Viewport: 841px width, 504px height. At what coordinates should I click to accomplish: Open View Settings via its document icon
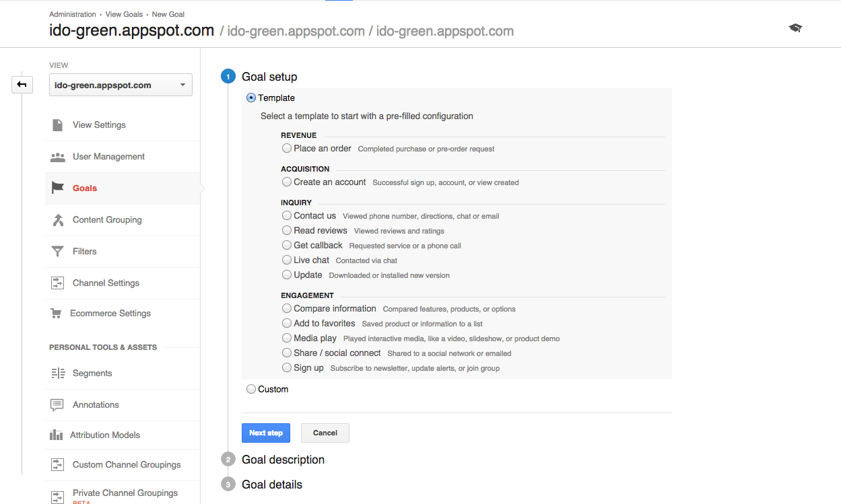click(x=57, y=125)
